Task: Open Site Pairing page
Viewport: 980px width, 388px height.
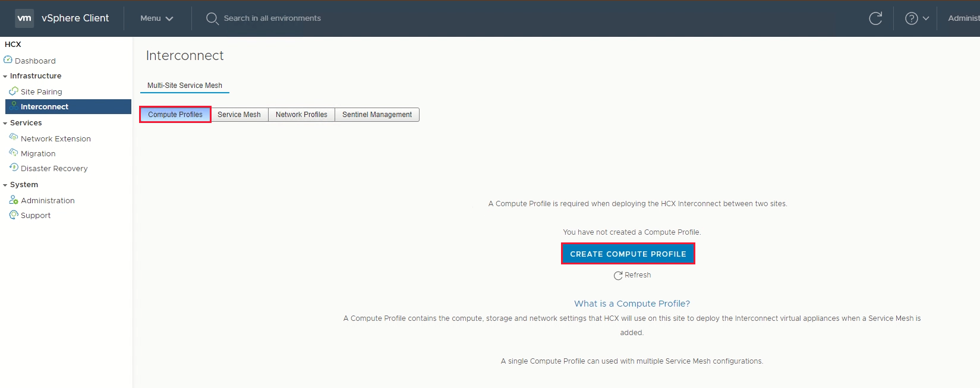Action: [x=41, y=92]
